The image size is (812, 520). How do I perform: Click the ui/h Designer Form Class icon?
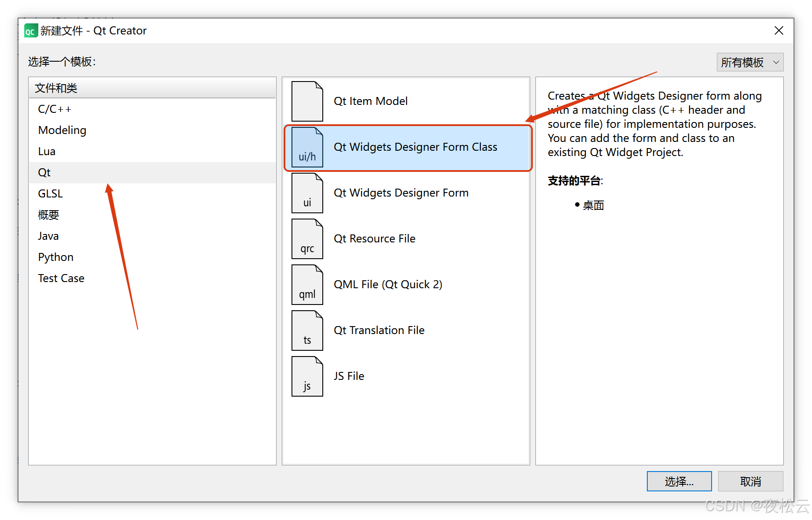click(x=307, y=147)
